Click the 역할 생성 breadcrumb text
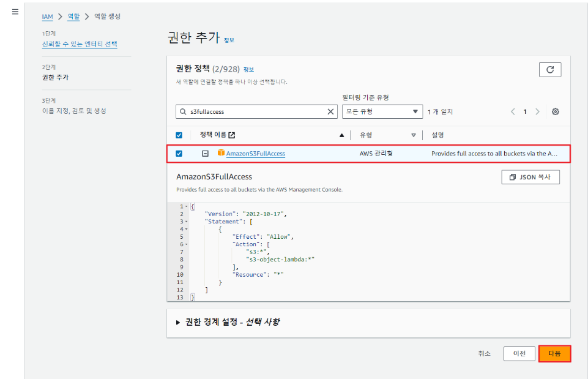 (107, 17)
